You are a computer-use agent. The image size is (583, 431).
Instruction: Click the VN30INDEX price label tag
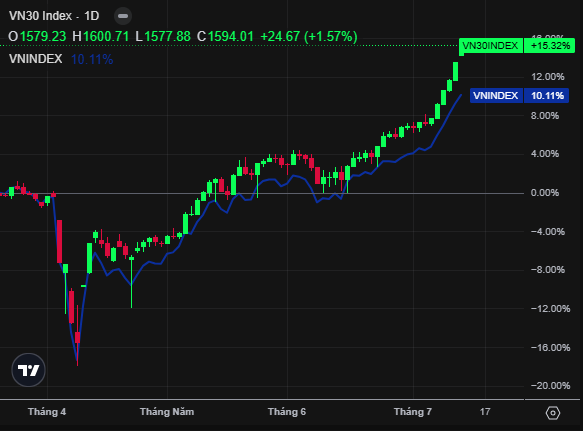point(490,46)
